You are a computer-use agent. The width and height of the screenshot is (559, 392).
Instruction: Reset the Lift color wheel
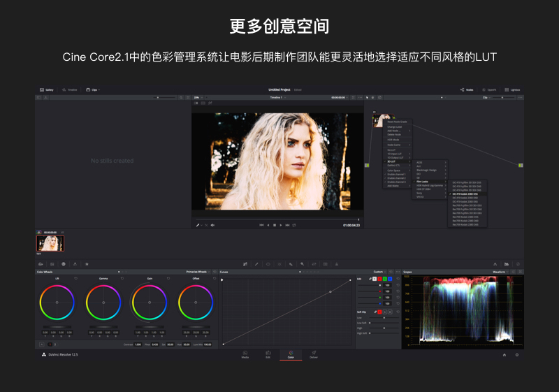pos(76,278)
